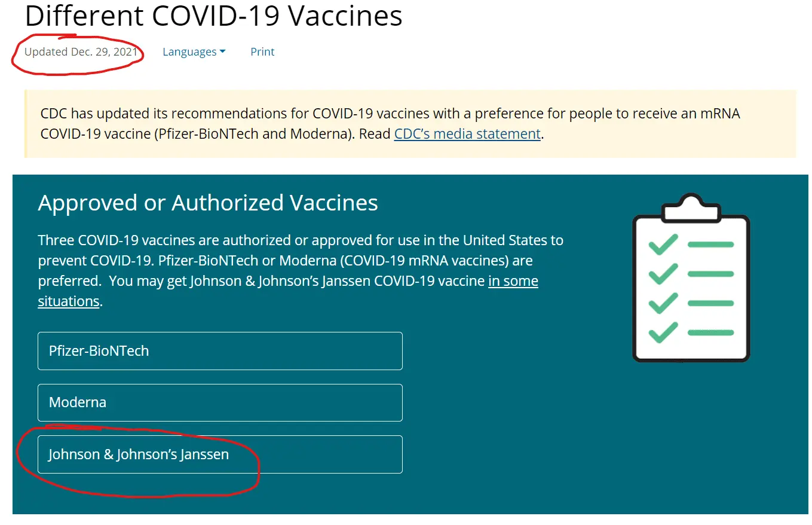Follow the "in some situations" link

(x=513, y=281)
